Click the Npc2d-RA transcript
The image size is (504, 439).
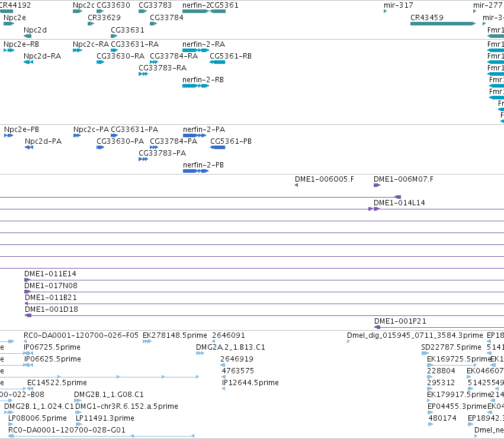pos(28,62)
